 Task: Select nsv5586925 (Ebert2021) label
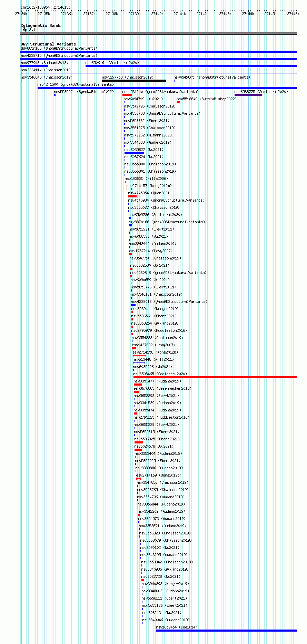click(157, 439)
